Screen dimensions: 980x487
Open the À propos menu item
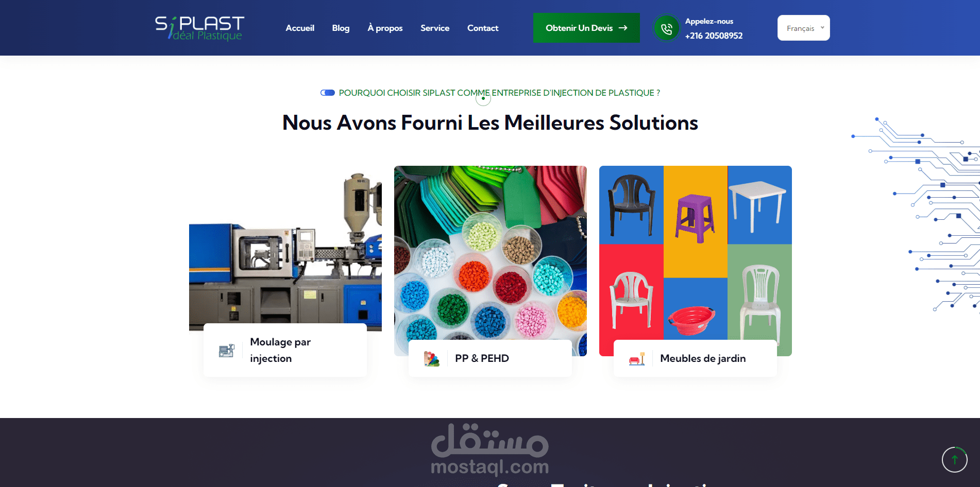click(385, 28)
